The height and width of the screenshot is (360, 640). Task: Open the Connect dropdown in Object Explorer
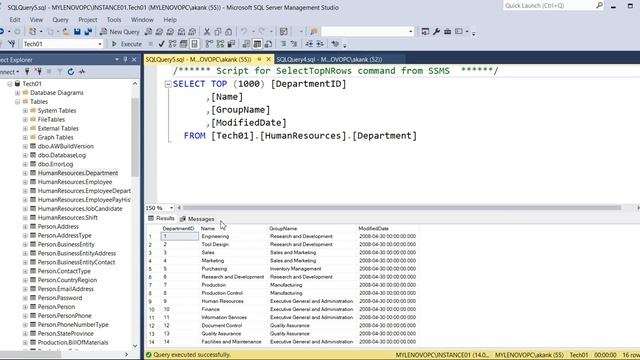10,72
